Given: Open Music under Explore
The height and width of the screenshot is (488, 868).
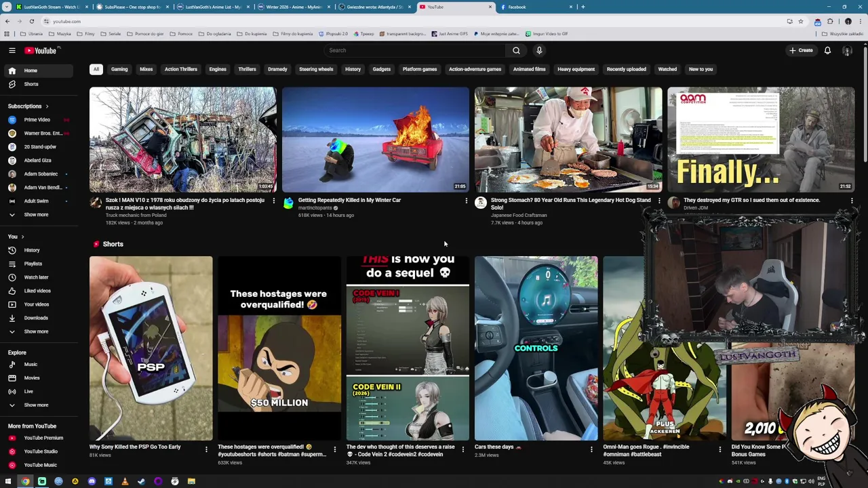Looking at the screenshot, I should coord(39,365).
